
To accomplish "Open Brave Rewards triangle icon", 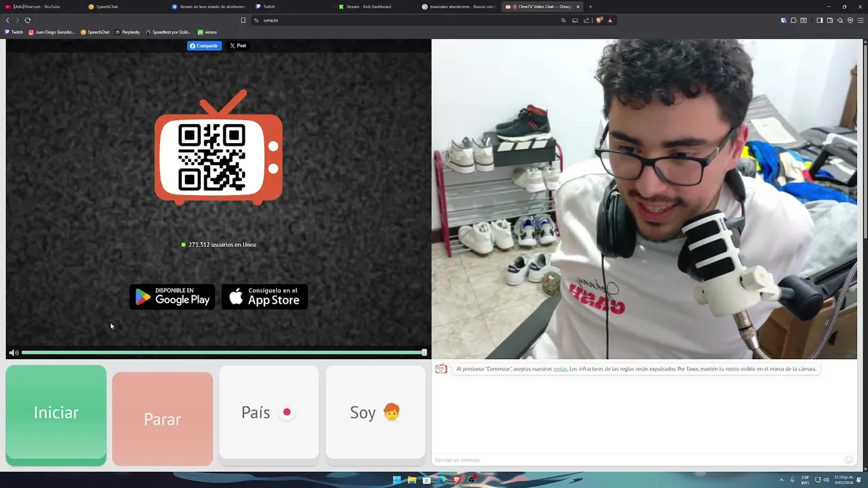I will [610, 20].
